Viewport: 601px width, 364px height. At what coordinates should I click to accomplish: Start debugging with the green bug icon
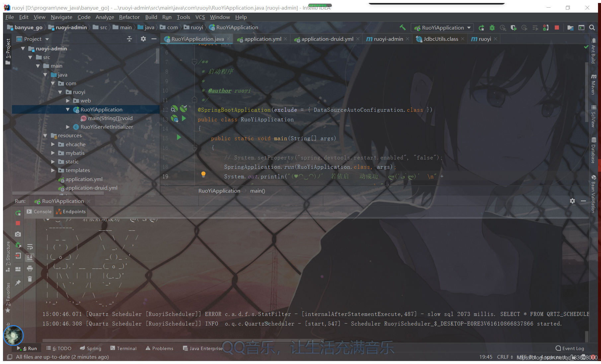click(492, 28)
